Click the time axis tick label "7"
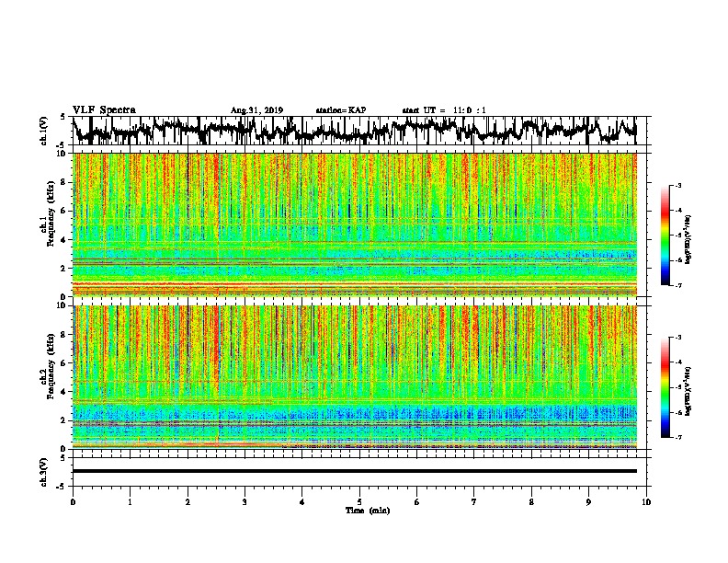Viewport: 728px width, 563px height. [x=474, y=502]
